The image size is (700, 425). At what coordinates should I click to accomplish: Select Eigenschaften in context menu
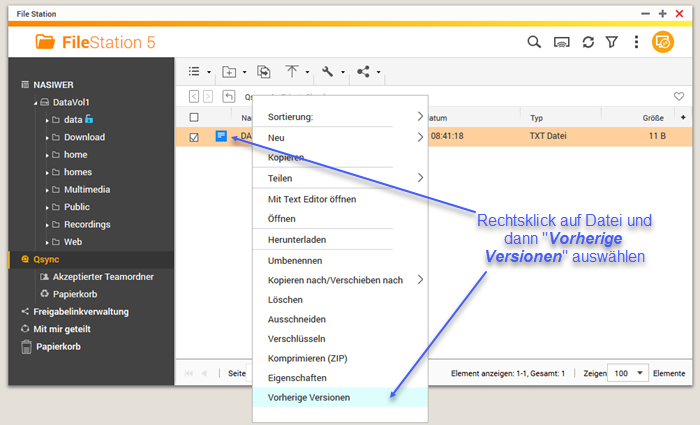coord(340,378)
